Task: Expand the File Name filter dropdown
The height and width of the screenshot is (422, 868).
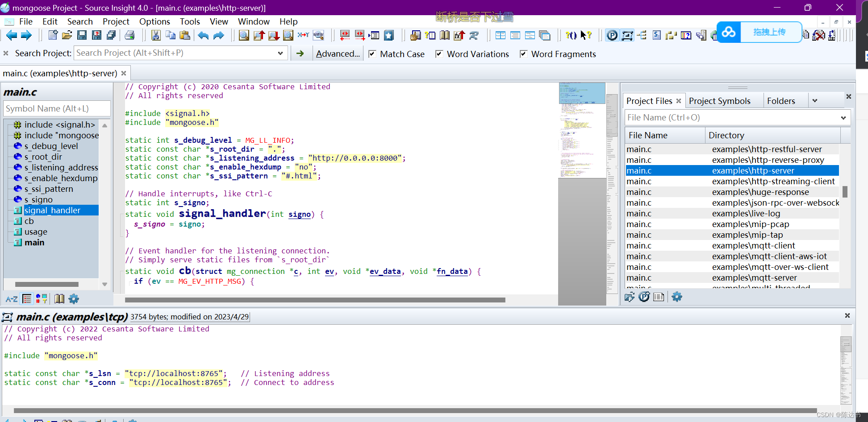Action: (843, 118)
